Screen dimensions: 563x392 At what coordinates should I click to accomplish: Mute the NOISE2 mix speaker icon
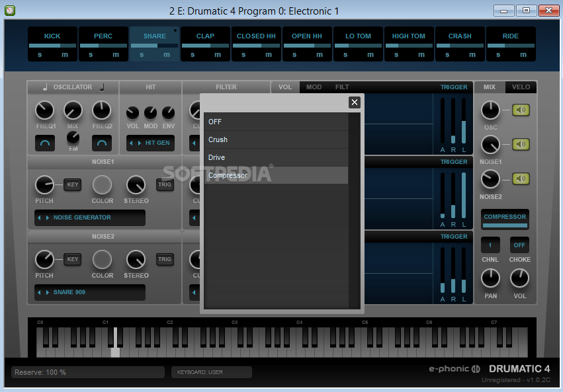click(x=521, y=178)
